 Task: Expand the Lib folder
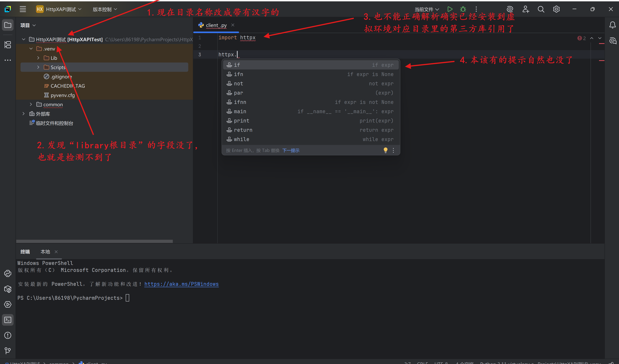(38, 58)
